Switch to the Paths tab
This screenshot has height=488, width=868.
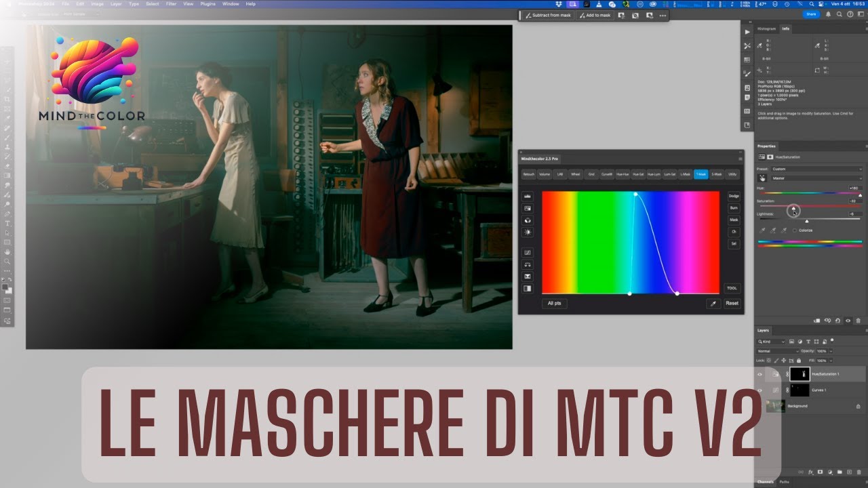(783, 482)
